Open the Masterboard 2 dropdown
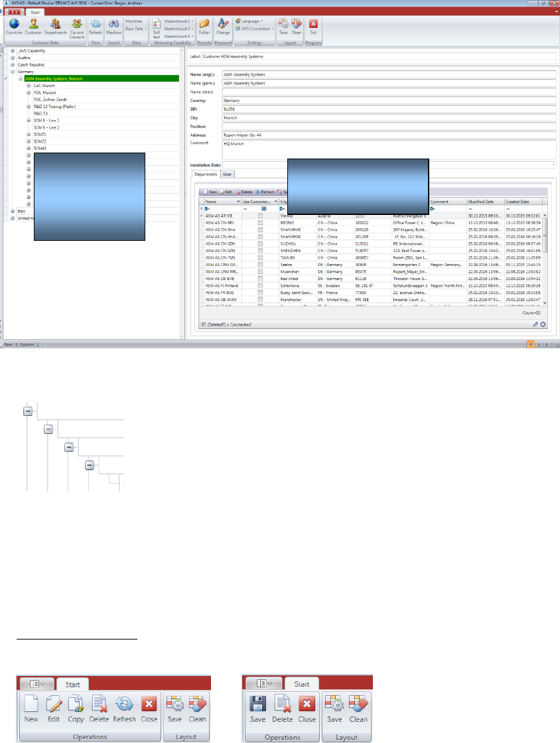Viewport: 560px width, 743px height. tap(178, 21)
